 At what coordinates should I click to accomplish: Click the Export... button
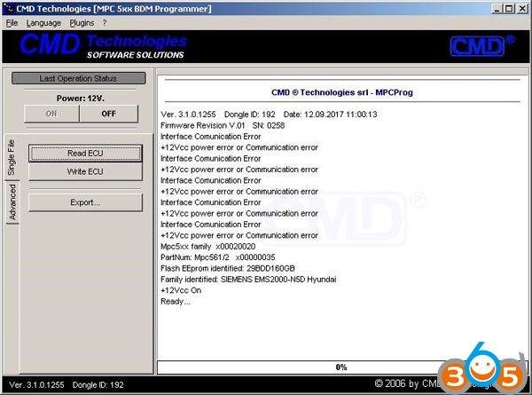[85, 202]
